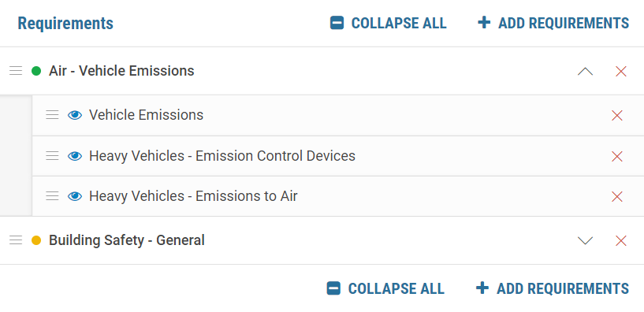644x312 pixels.
Task: Expand the Building Safety - General section
Action: [585, 240]
